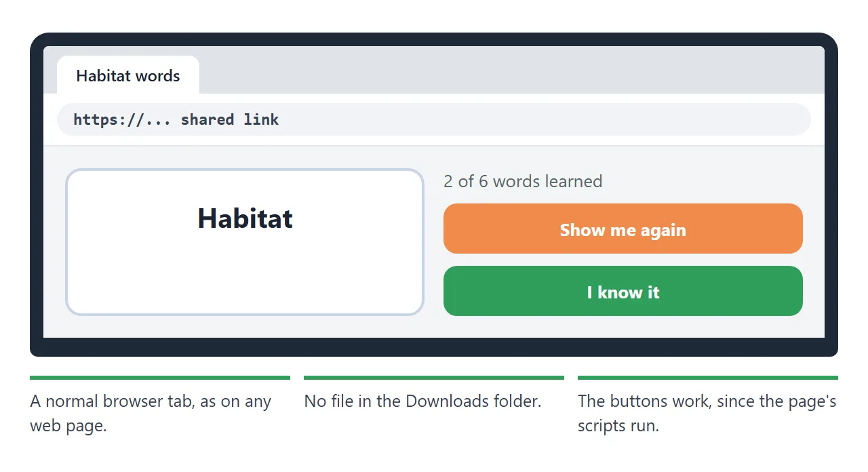Flip the Habitat flashcard
The height and width of the screenshot is (472, 868).
pos(245,242)
